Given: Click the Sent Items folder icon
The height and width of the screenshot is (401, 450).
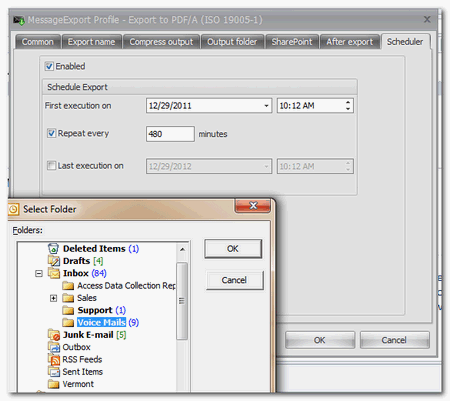Looking at the screenshot, I should [54, 372].
